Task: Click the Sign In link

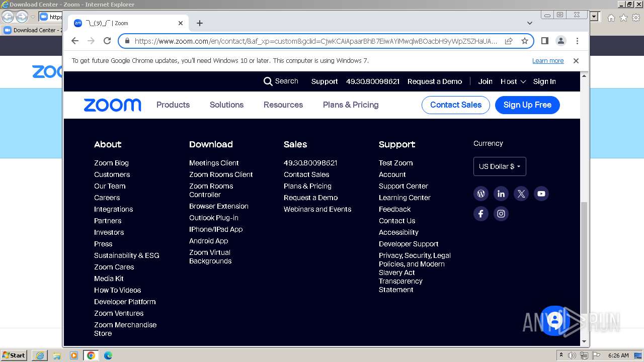Action: [544, 81]
